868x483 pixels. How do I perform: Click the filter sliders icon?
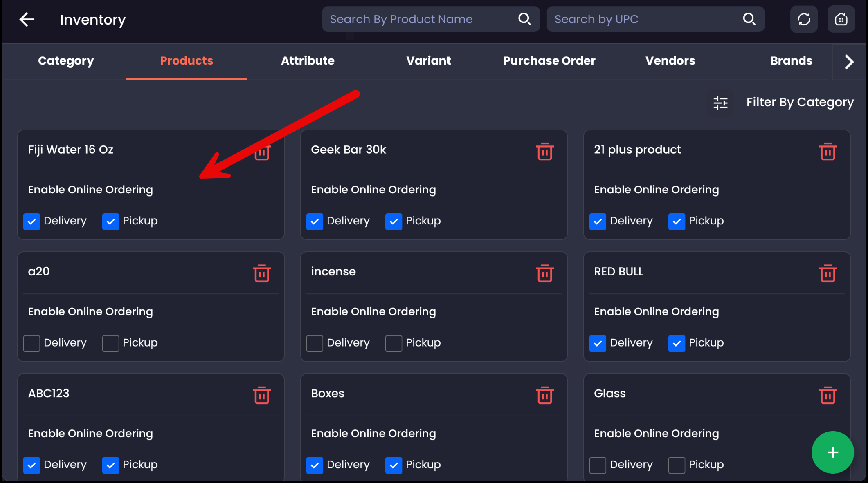click(720, 103)
